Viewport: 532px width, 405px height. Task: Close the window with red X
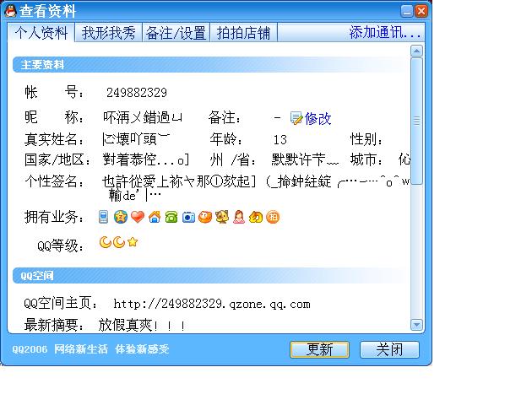point(421,11)
